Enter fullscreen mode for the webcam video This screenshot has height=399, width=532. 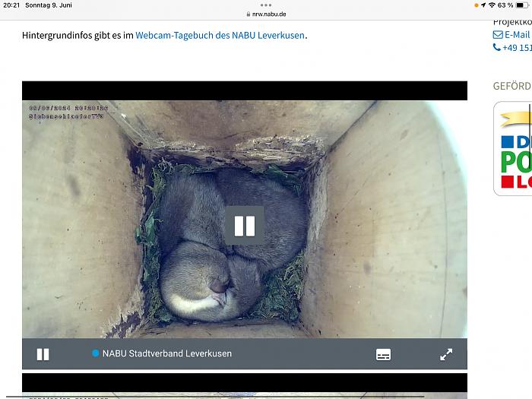446,354
